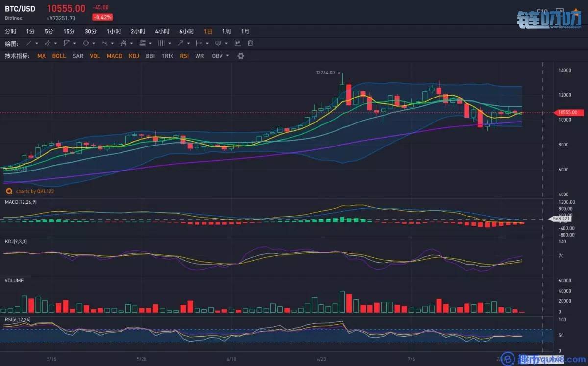588x366 pixels.
Task: Click the 6/23 date axis label
Action: [321, 359]
